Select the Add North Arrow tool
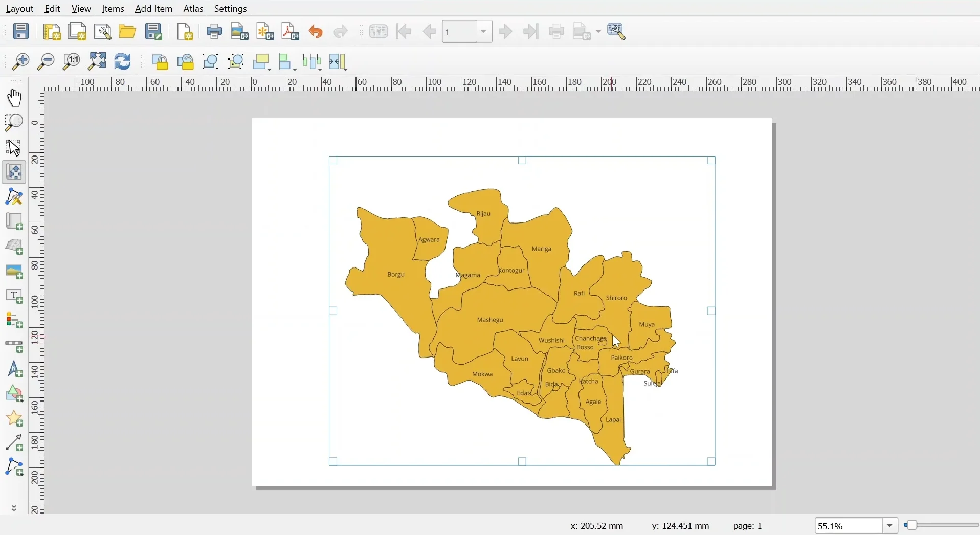Screen dimensions: 980x535 [x=14, y=370]
